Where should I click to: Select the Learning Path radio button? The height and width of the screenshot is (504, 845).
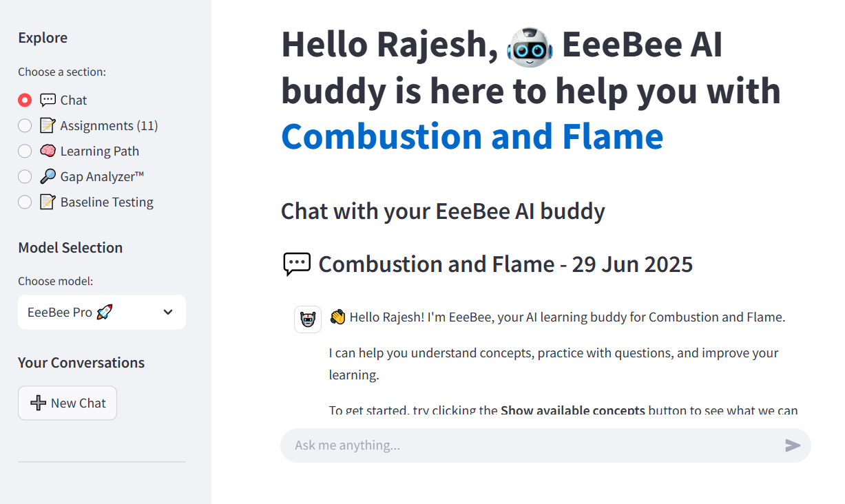click(24, 151)
